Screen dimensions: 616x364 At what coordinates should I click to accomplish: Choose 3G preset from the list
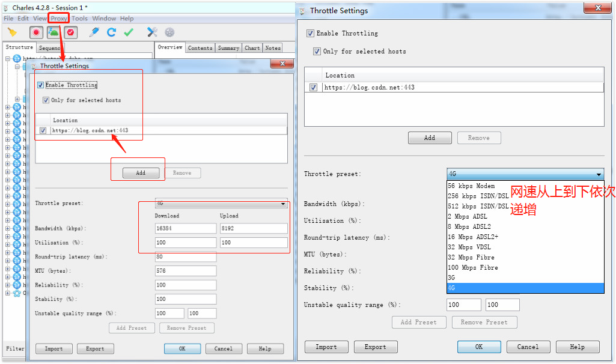525,278
